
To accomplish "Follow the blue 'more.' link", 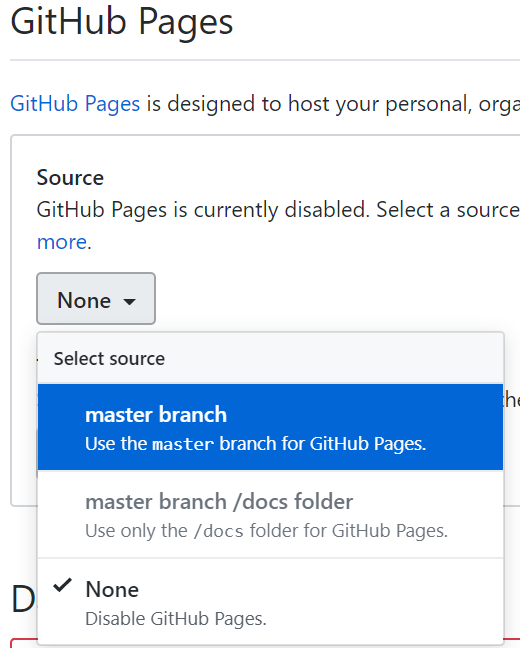I will [62, 242].
